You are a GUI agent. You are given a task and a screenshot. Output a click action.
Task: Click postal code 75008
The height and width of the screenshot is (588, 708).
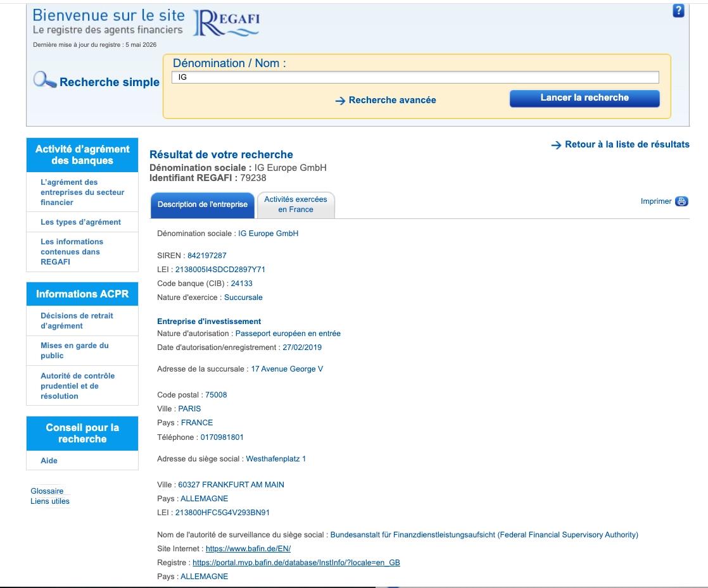click(216, 395)
